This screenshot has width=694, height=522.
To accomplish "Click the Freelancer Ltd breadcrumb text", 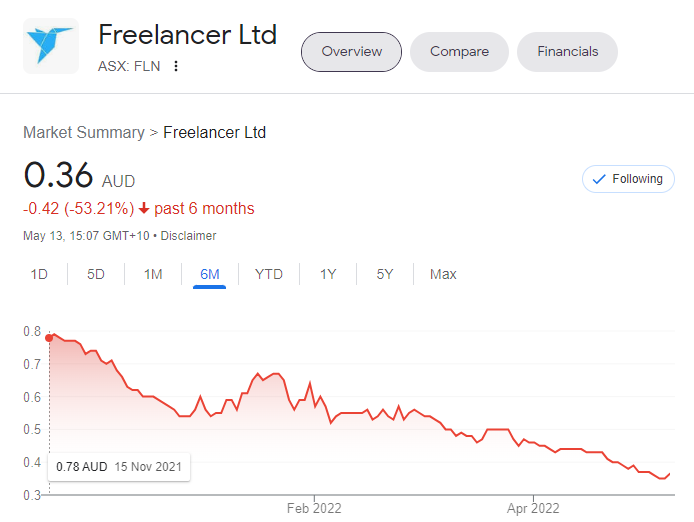I will pyautogui.click(x=215, y=132).
